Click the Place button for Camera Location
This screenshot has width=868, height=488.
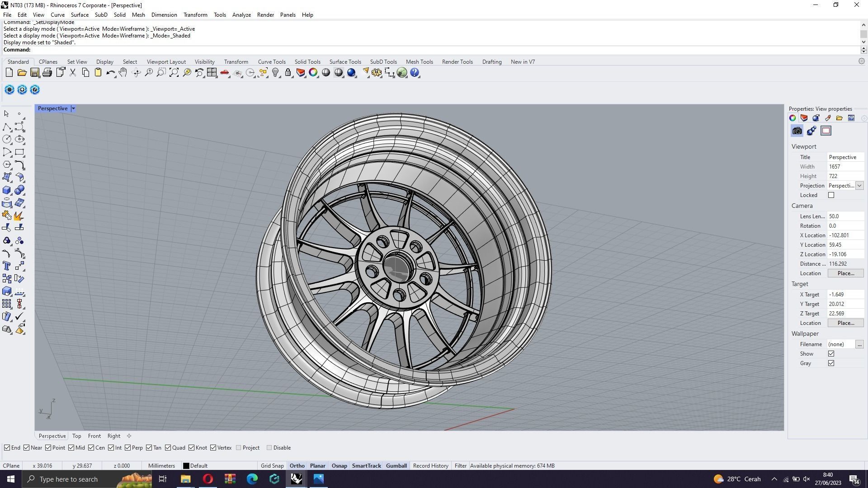tap(845, 273)
